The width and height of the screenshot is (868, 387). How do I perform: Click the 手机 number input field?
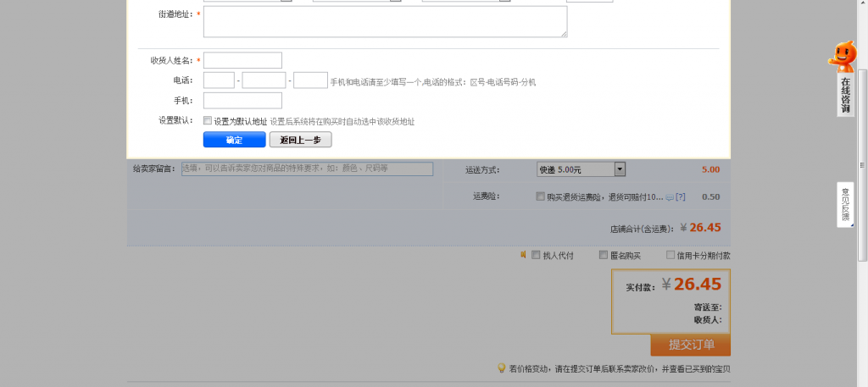coord(242,101)
